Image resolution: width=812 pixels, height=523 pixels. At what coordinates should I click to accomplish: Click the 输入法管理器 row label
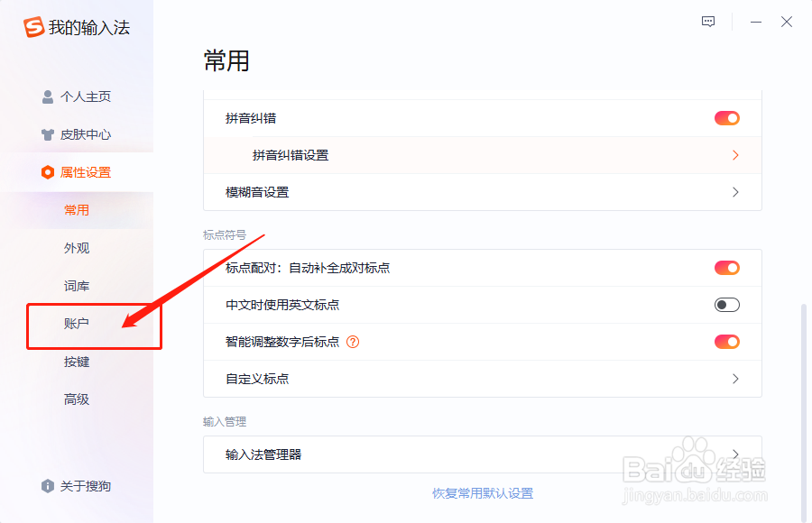click(263, 454)
